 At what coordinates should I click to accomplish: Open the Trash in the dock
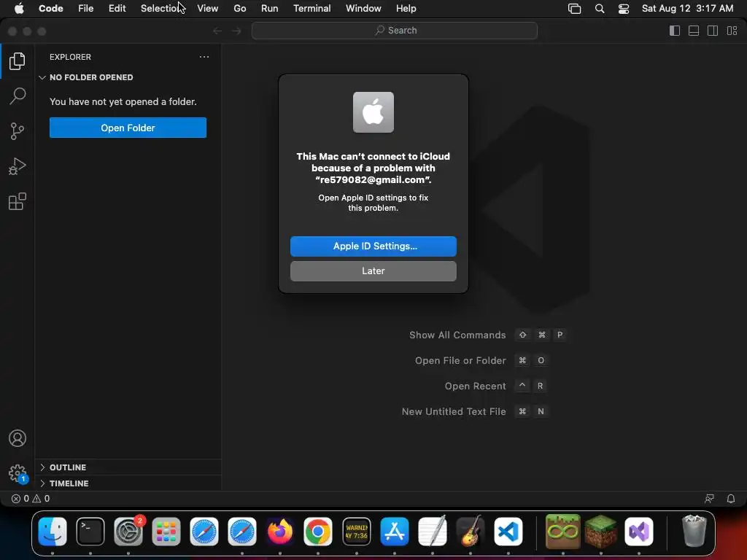pyautogui.click(x=694, y=531)
